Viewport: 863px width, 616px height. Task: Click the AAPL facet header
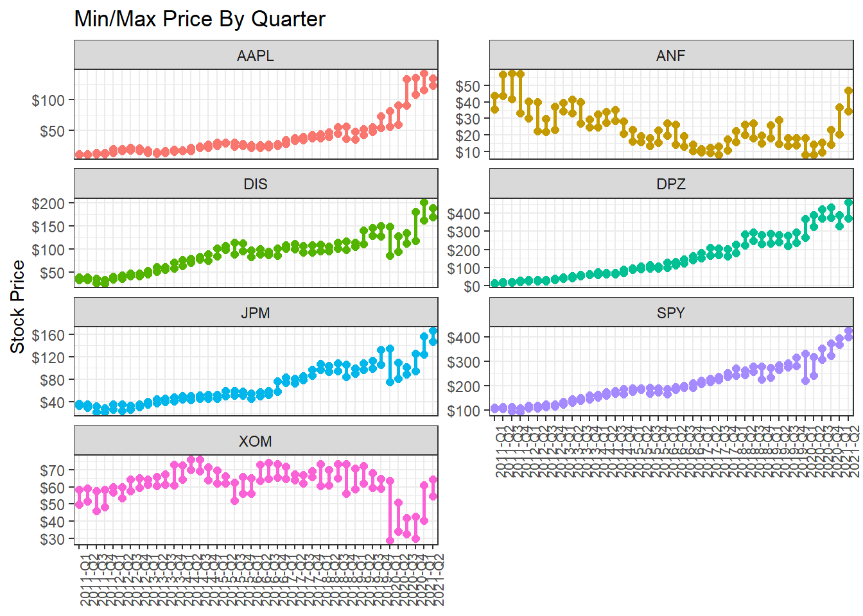click(256, 56)
